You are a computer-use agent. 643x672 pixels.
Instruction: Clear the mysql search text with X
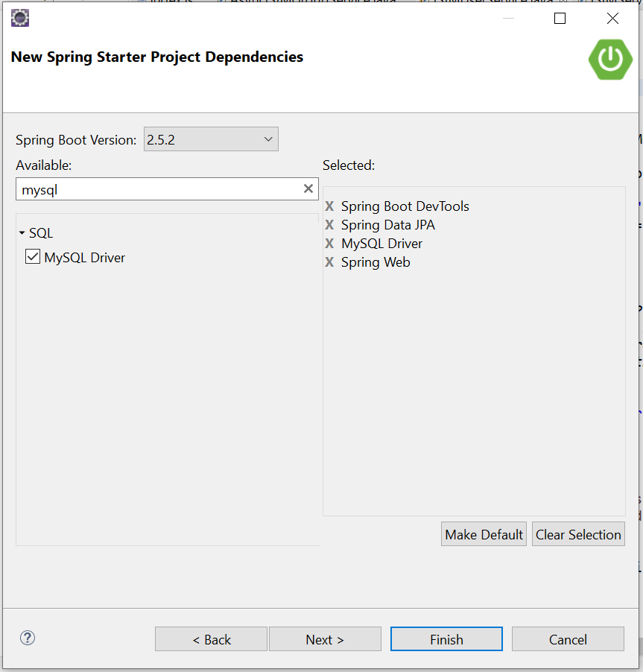308,188
